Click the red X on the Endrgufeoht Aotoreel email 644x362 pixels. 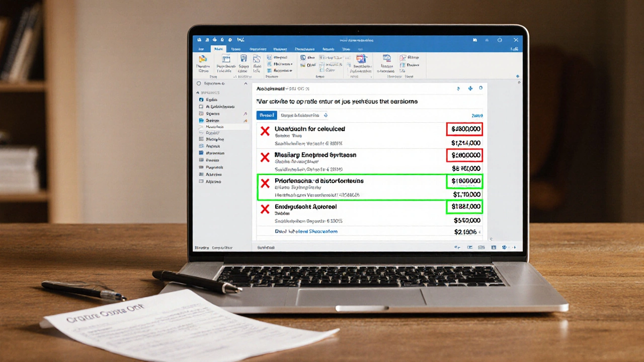[265, 207]
